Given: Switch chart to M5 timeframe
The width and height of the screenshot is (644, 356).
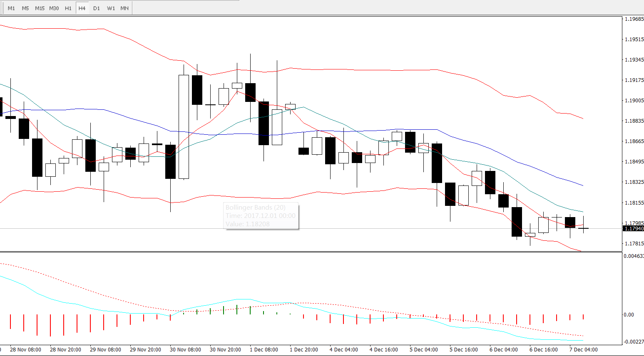Looking at the screenshot, I should point(25,8).
